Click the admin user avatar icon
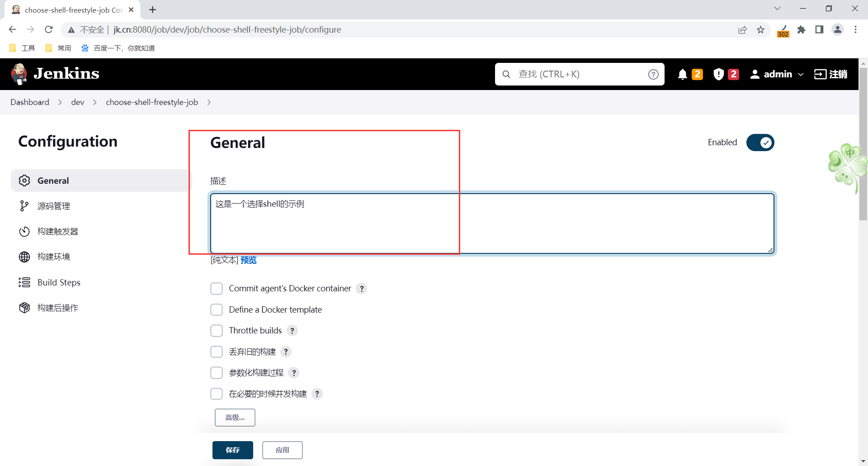 coord(755,74)
